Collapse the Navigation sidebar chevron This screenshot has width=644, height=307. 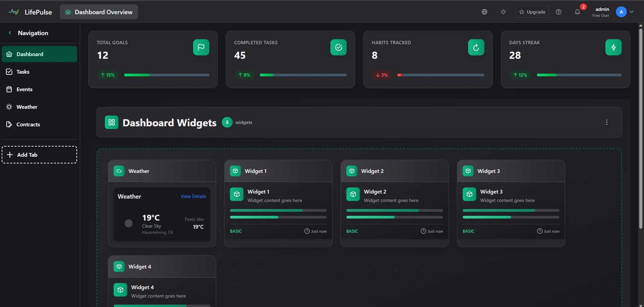(x=10, y=33)
